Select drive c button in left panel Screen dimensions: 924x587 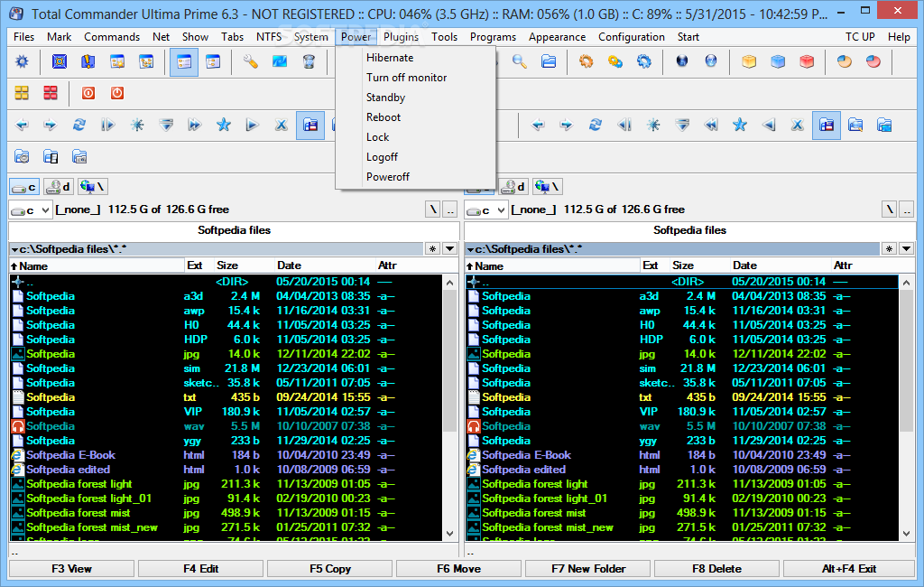tap(24, 187)
